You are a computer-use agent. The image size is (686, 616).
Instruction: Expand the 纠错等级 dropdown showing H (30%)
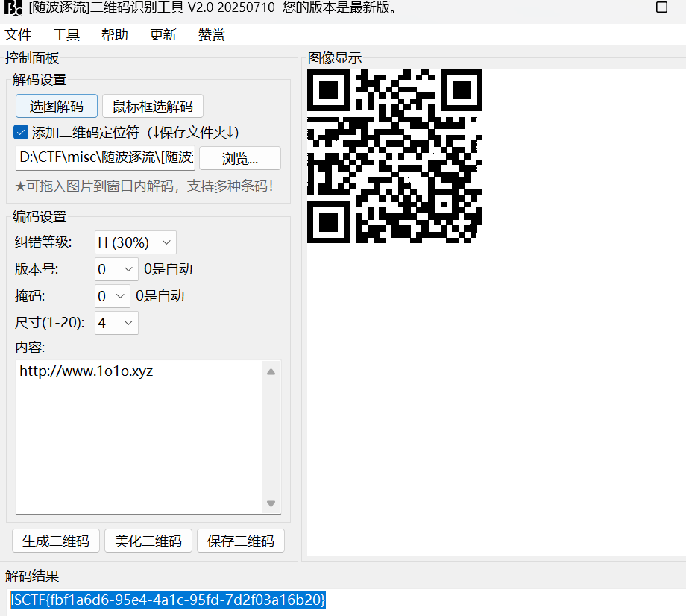(x=136, y=242)
